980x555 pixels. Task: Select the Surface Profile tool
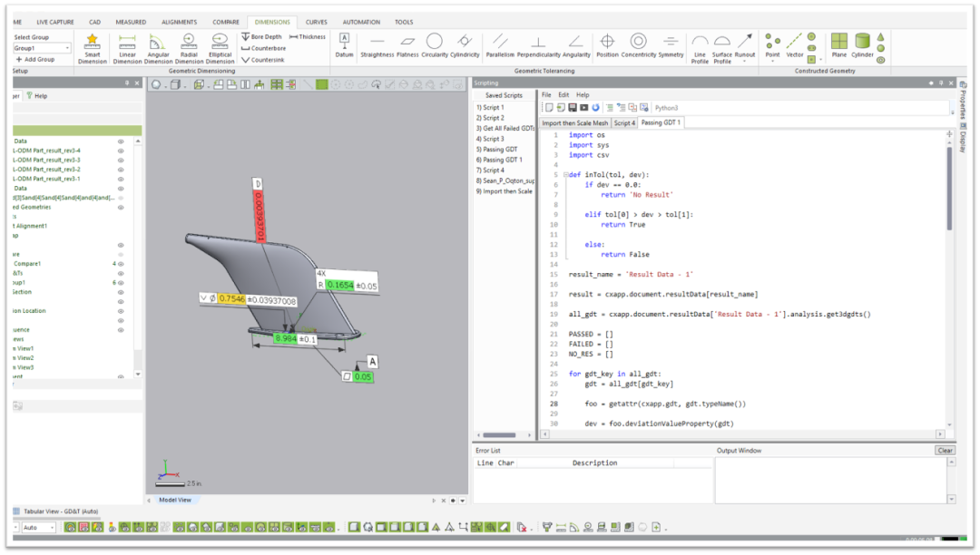(722, 49)
